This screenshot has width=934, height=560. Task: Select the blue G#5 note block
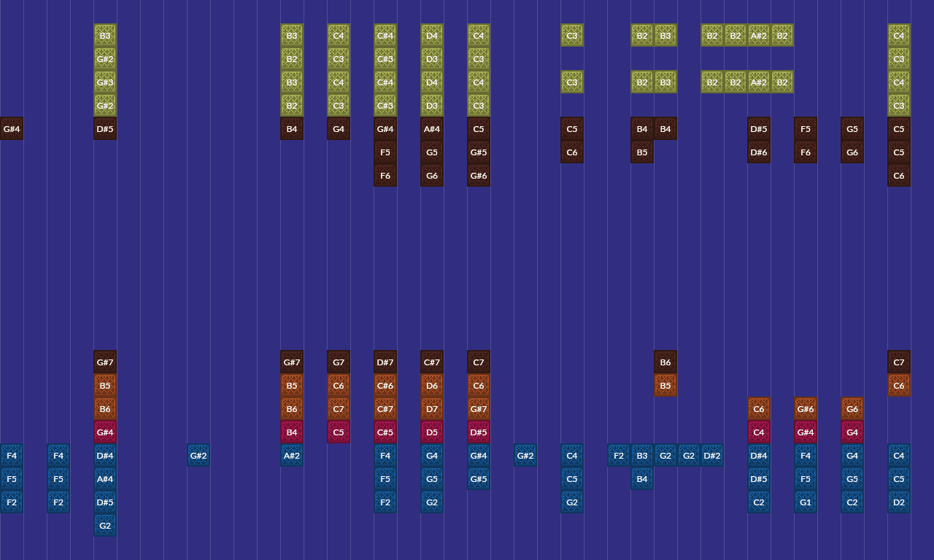pos(479,479)
